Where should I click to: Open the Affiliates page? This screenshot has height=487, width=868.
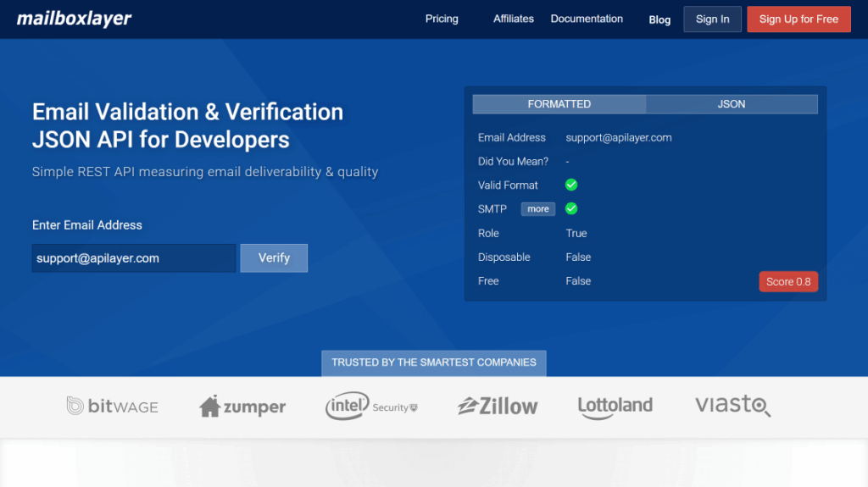tap(514, 19)
